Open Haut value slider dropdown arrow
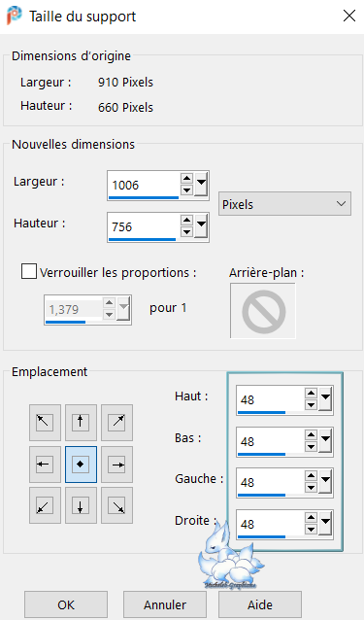The image size is (364, 620). click(325, 399)
